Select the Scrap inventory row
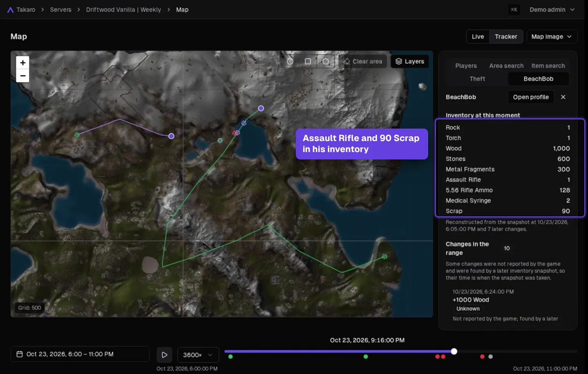 (x=508, y=211)
